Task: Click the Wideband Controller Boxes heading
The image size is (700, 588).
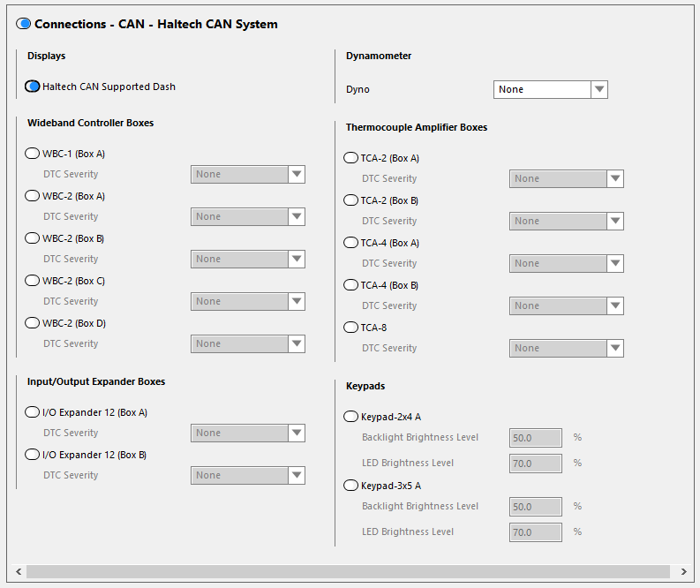Action: pyautogui.click(x=91, y=123)
